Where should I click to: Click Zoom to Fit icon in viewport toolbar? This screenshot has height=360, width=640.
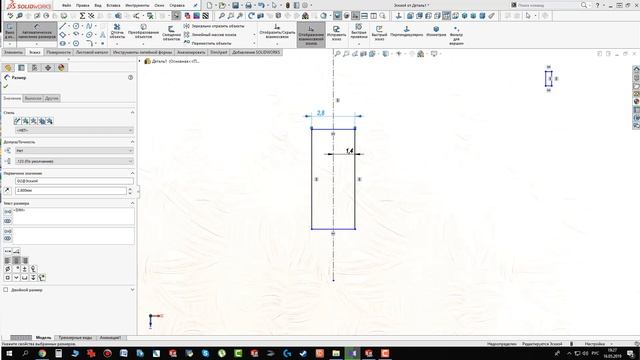[338, 54]
